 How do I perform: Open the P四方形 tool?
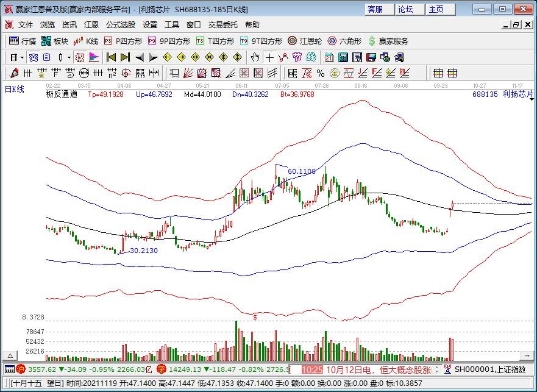pyautogui.click(x=123, y=41)
